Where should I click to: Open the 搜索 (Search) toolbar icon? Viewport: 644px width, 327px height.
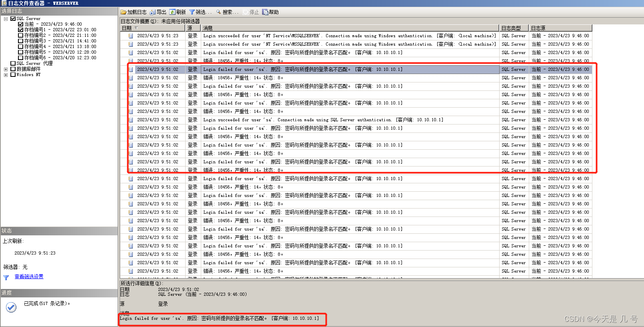(219, 12)
